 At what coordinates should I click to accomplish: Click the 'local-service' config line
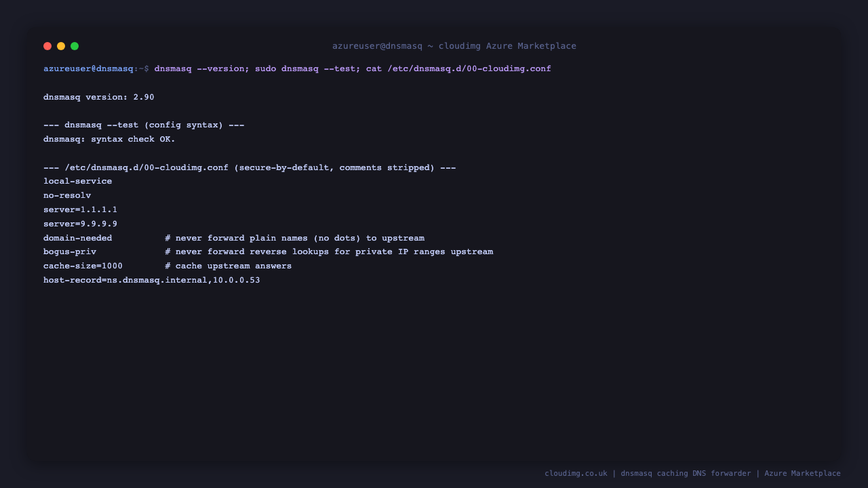click(x=78, y=181)
